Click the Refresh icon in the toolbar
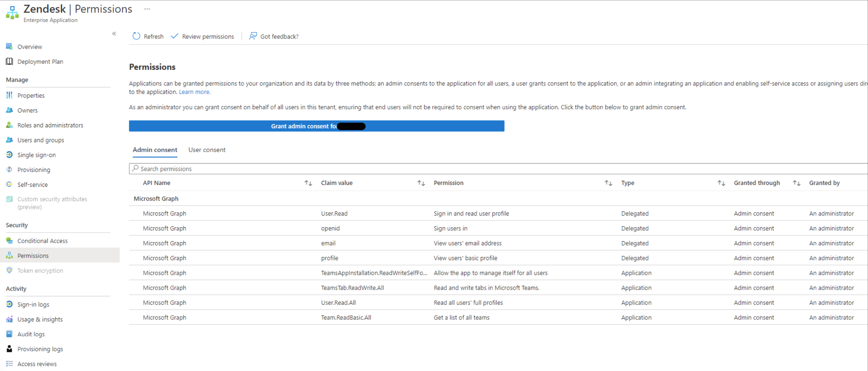The height and width of the screenshot is (371, 868). click(x=136, y=36)
